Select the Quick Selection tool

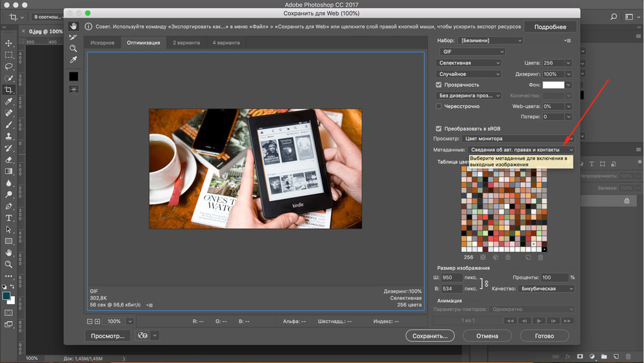point(8,78)
